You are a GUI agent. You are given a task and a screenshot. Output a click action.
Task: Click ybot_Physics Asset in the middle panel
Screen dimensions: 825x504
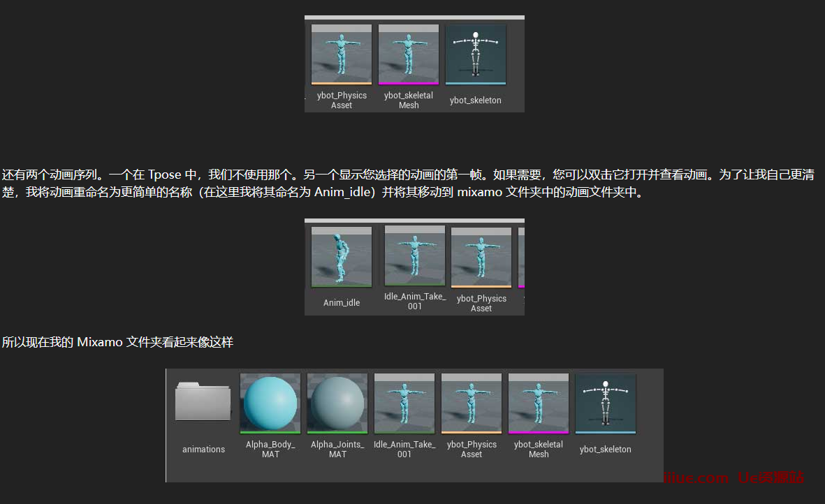[481, 257]
